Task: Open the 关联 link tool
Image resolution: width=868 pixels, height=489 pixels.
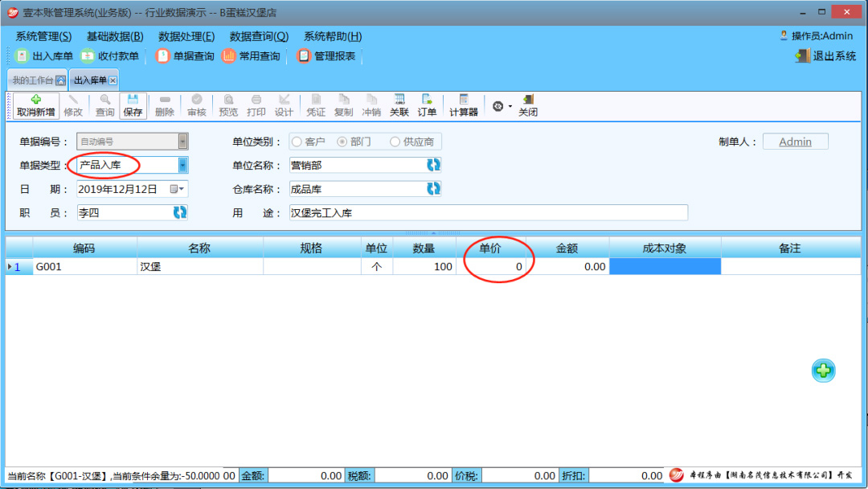Action: coord(399,106)
